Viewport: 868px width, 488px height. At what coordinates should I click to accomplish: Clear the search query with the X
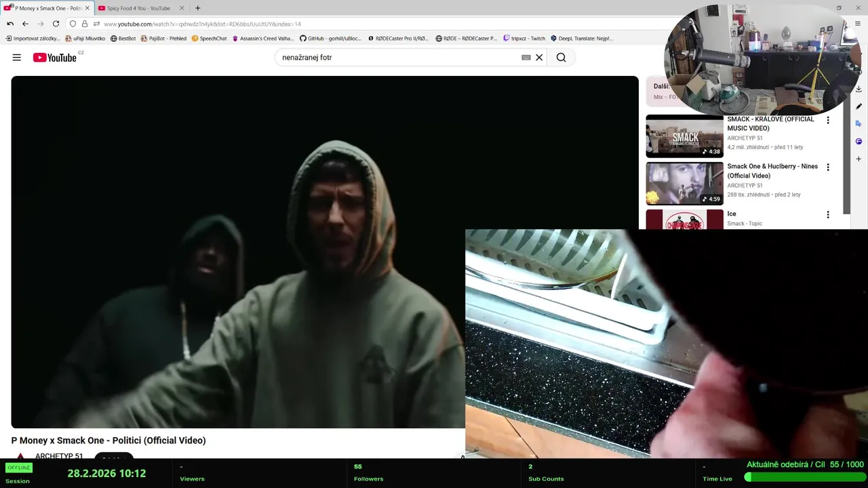point(539,58)
